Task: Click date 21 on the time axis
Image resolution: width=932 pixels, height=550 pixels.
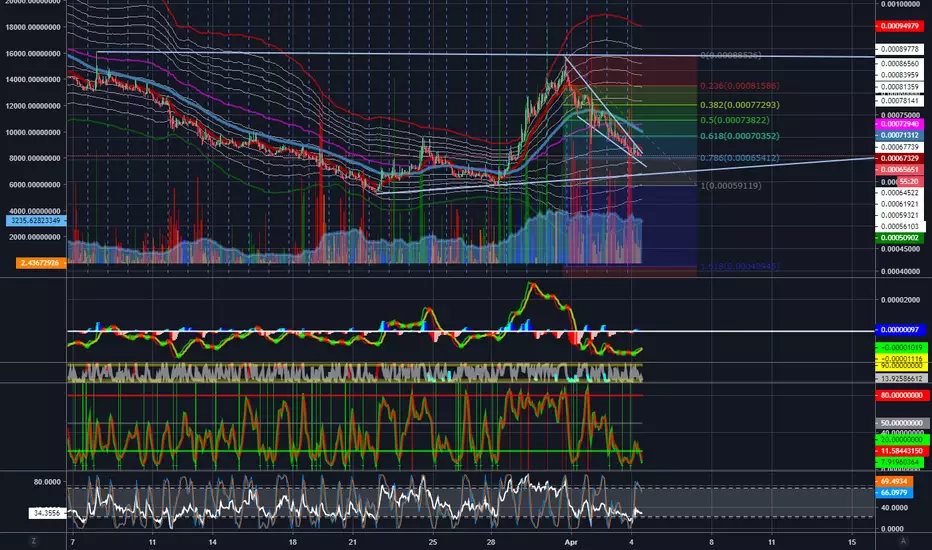Action: pyautogui.click(x=352, y=542)
